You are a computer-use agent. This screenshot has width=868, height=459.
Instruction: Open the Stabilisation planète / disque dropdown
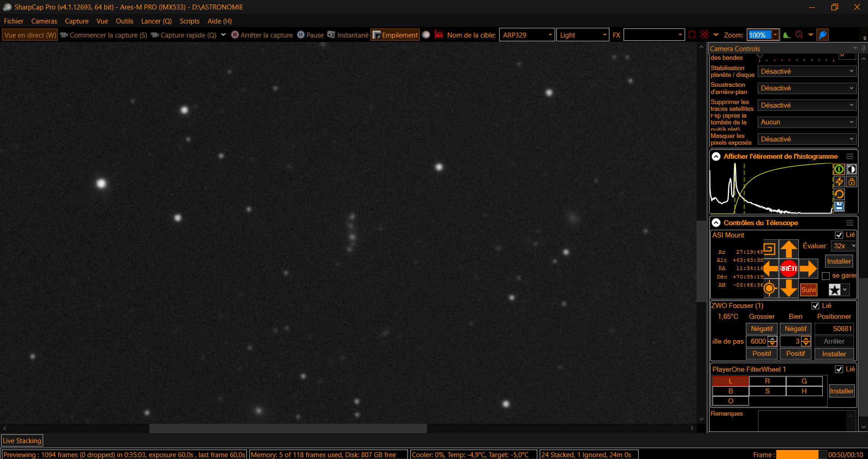[807, 71]
